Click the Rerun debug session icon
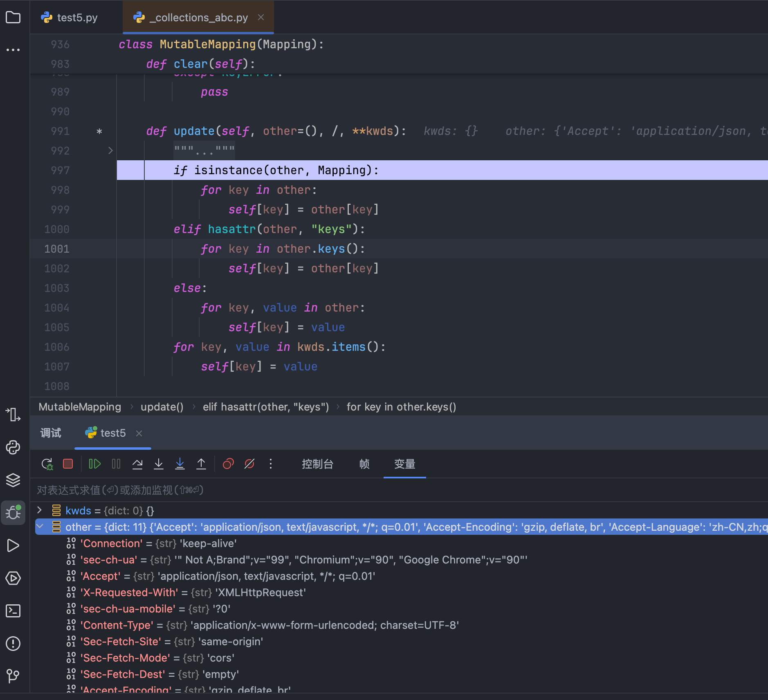This screenshot has width=768, height=700. pos(47,464)
